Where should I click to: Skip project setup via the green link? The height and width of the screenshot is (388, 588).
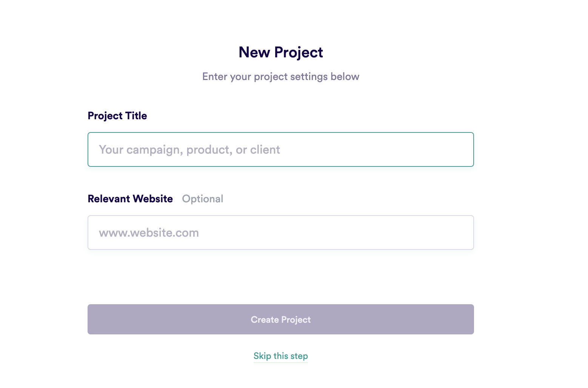(280, 356)
